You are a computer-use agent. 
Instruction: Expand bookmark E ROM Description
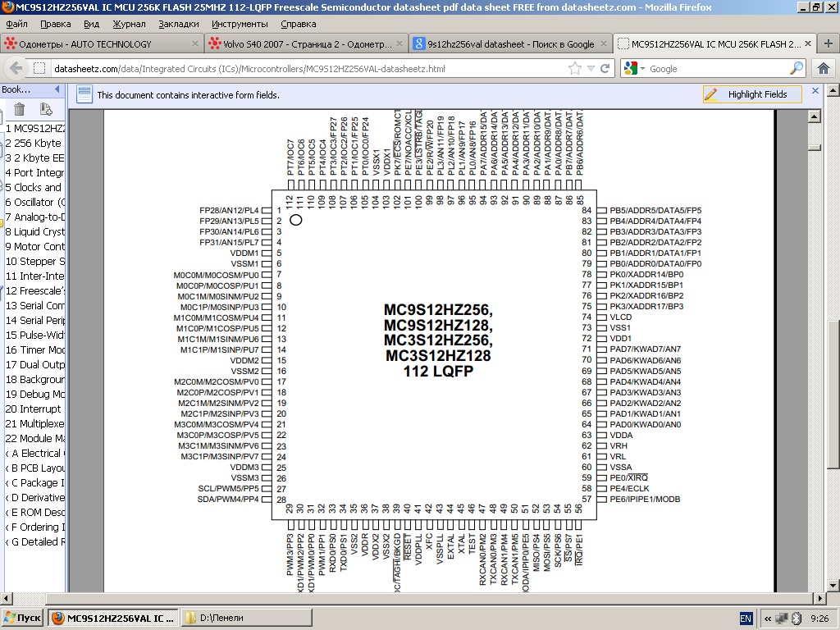[7, 512]
